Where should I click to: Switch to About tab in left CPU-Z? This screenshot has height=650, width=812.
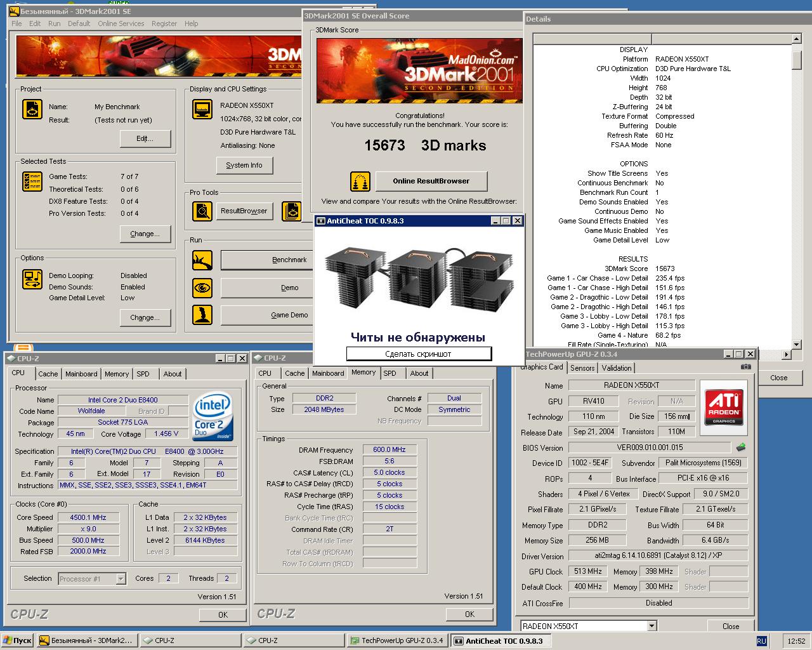173,374
